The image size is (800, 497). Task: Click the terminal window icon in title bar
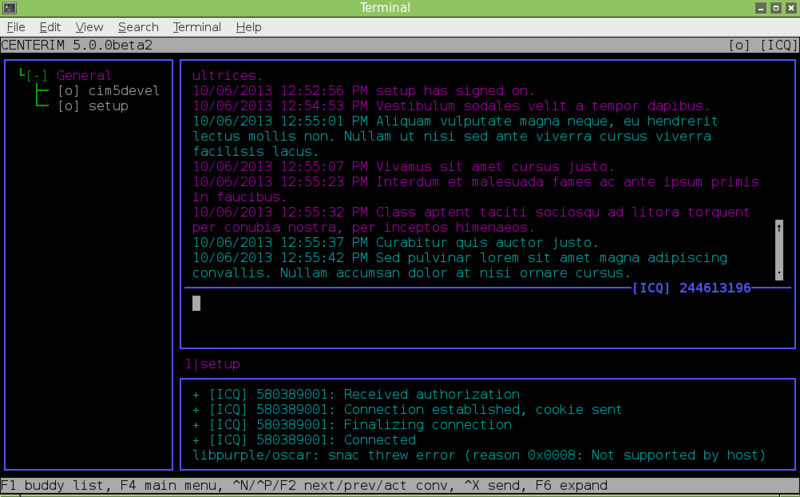9,8
